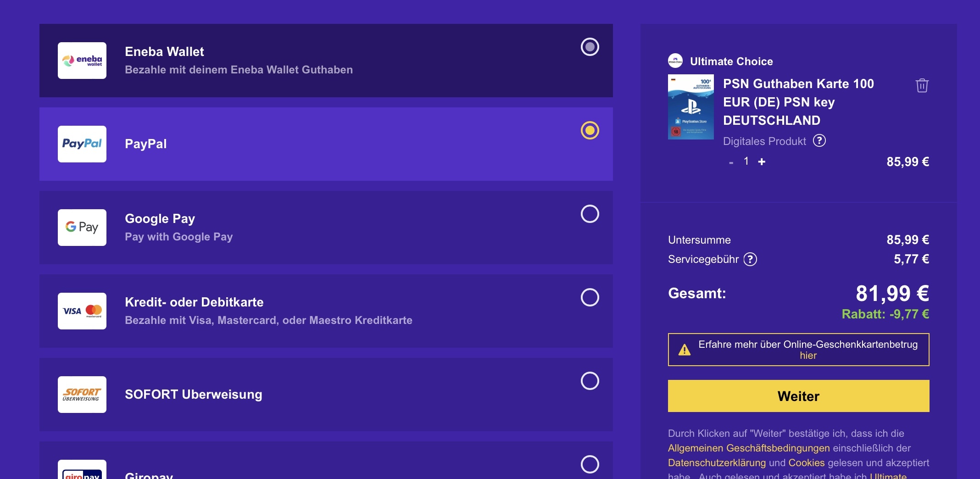Open Allgemeinen Geschäftsbedingungen link

pos(749,448)
